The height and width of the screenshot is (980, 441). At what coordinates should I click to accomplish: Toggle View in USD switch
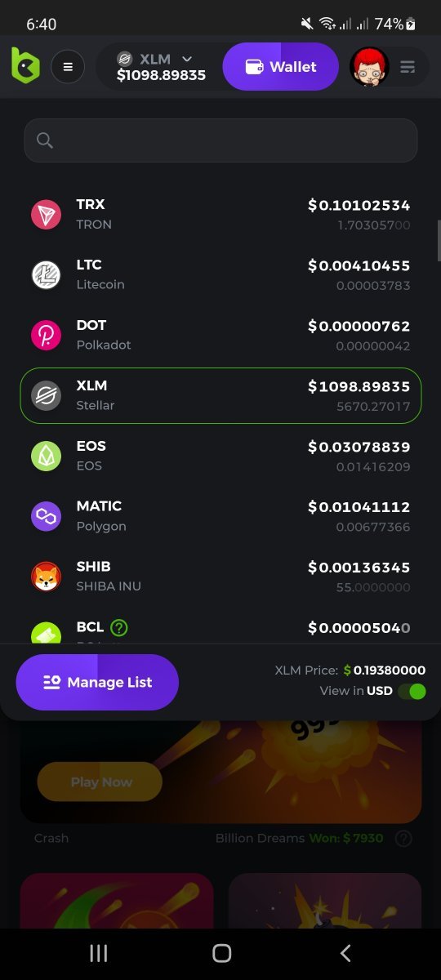pos(412,691)
